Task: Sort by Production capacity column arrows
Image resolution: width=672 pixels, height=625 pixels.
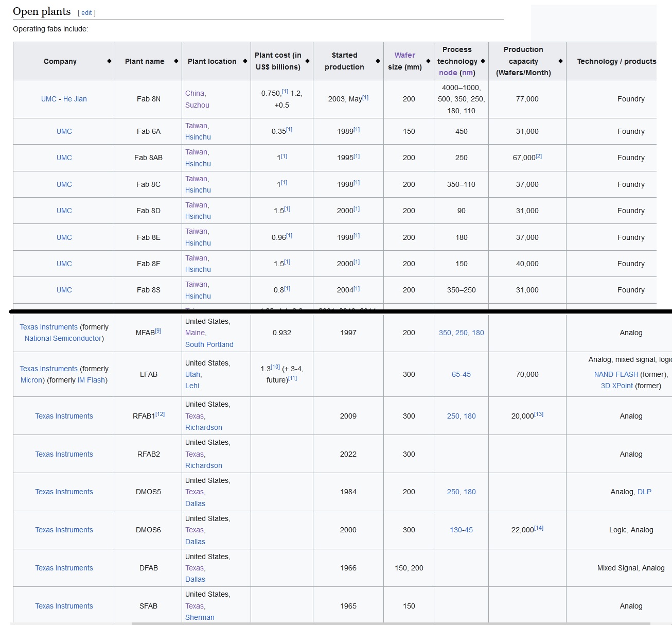Action: (560, 61)
